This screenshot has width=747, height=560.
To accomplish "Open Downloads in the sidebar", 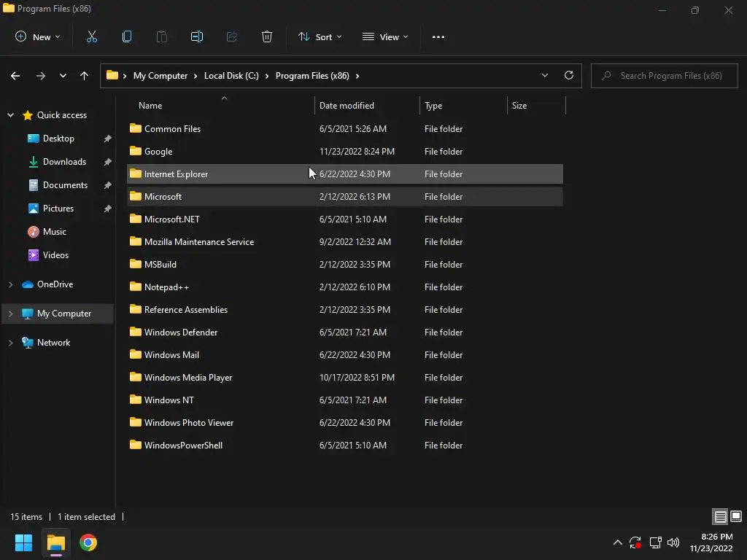I will 64,162.
